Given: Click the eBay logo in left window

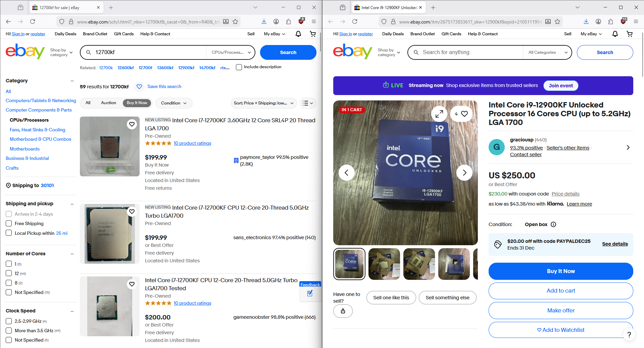Looking at the screenshot, I should pyautogui.click(x=25, y=52).
